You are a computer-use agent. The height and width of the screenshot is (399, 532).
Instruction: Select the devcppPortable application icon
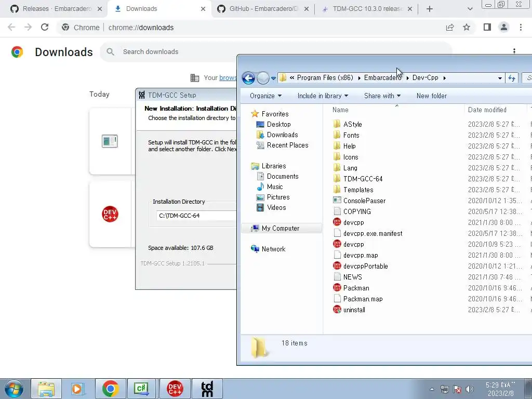click(337, 265)
